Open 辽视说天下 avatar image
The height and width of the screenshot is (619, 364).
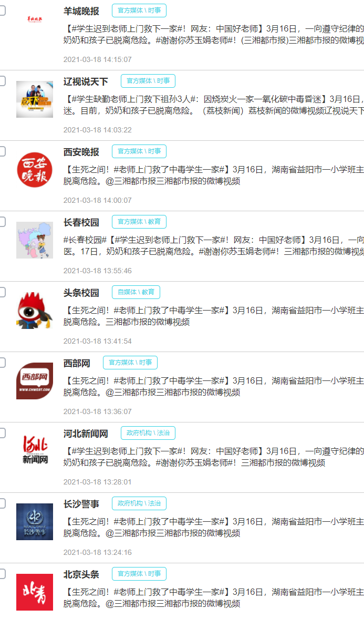[x=35, y=99]
